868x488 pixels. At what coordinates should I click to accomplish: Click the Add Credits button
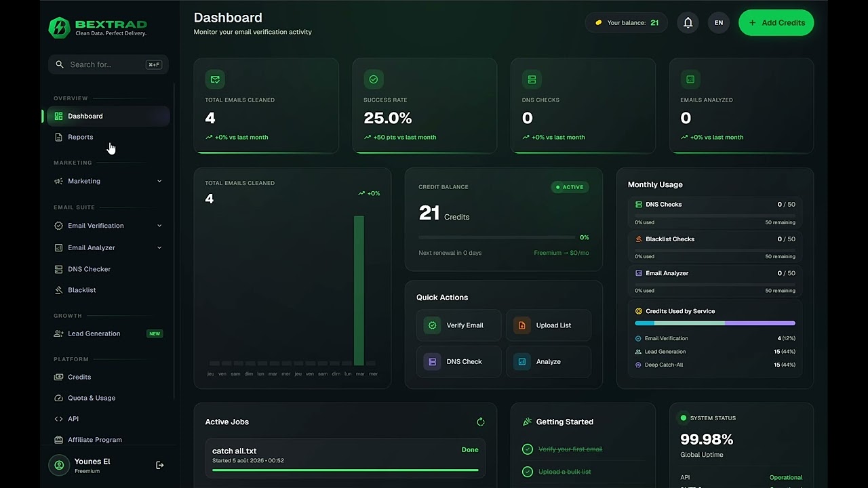click(776, 22)
